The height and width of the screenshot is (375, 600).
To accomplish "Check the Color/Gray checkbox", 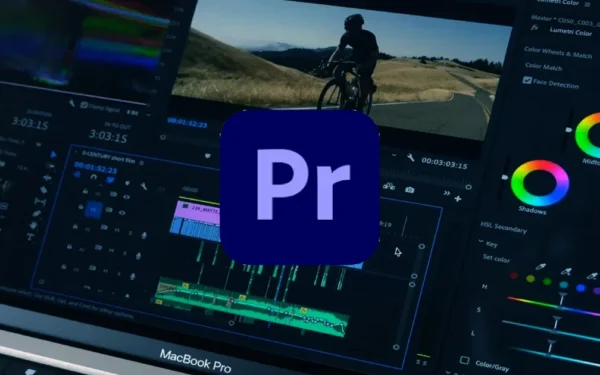I will 465,360.
